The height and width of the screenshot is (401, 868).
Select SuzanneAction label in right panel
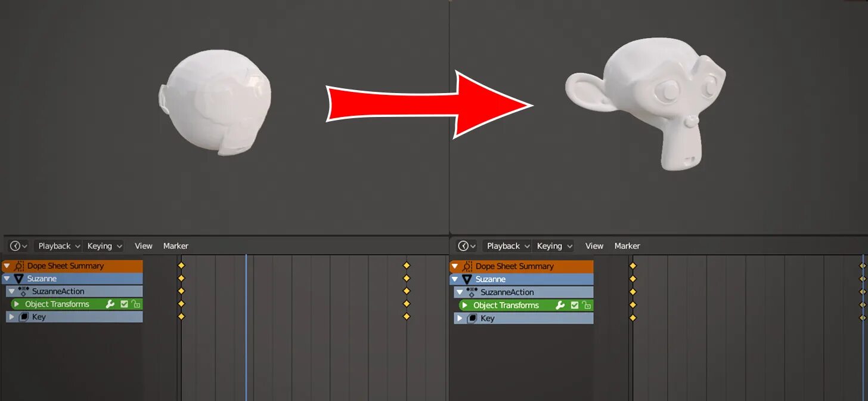(507, 292)
